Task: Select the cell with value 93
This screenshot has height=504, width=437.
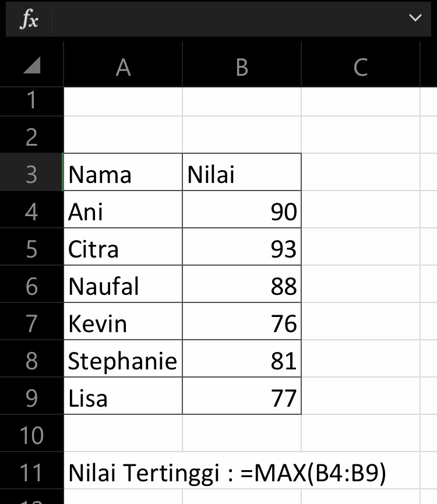Action: pyautogui.click(x=242, y=249)
